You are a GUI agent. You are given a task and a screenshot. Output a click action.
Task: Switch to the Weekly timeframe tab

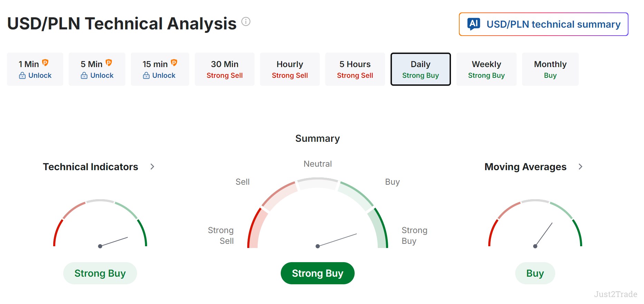pos(487,69)
